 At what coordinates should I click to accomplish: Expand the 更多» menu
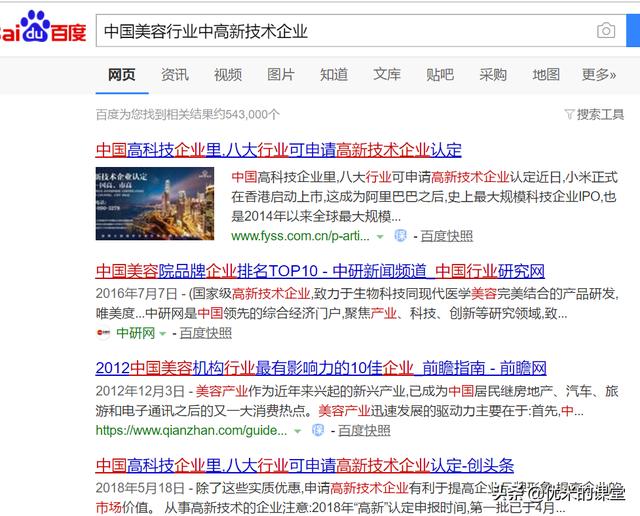pyautogui.click(x=599, y=75)
